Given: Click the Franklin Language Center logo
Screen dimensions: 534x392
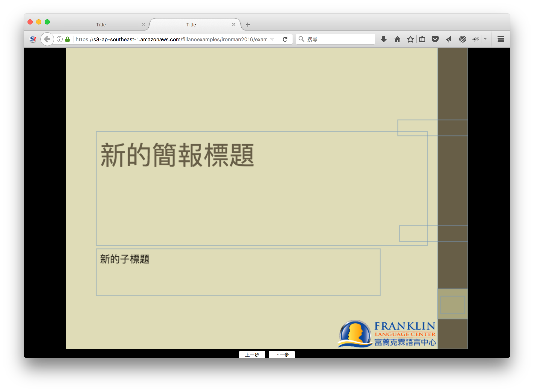Looking at the screenshot, I should (387, 334).
